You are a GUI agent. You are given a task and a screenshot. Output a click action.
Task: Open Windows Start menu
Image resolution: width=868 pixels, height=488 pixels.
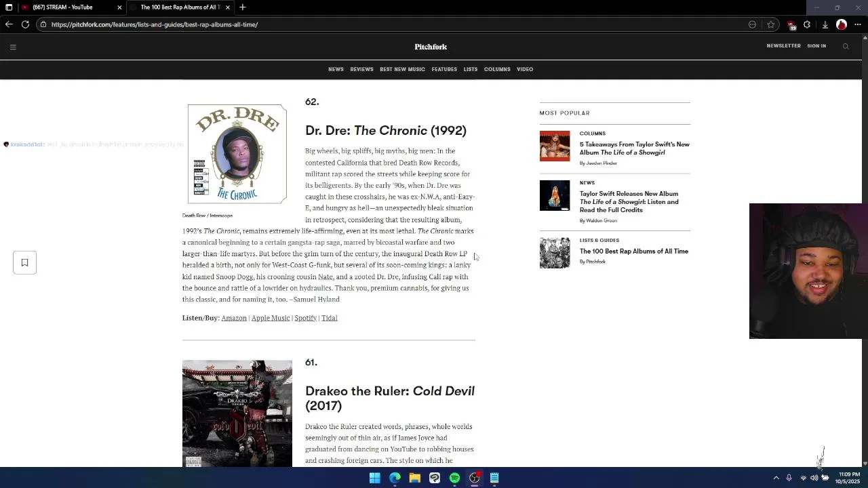tap(374, 478)
